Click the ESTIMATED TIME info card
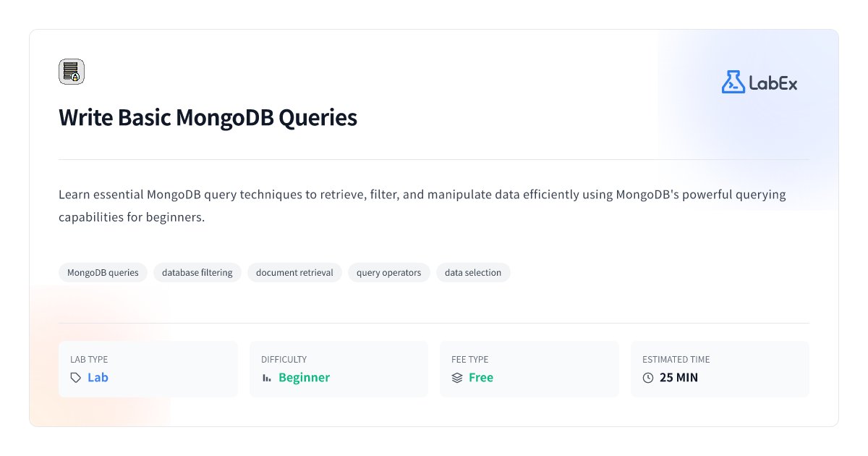This screenshot has height=456, width=868. point(720,368)
